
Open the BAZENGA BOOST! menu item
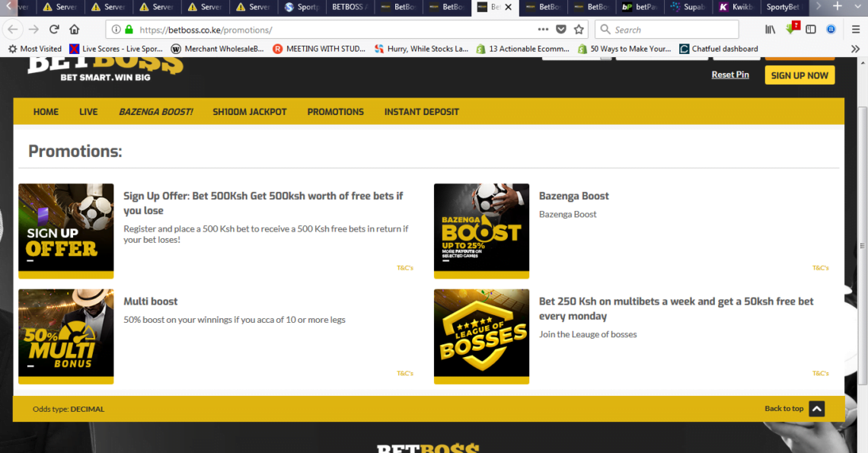click(x=156, y=112)
